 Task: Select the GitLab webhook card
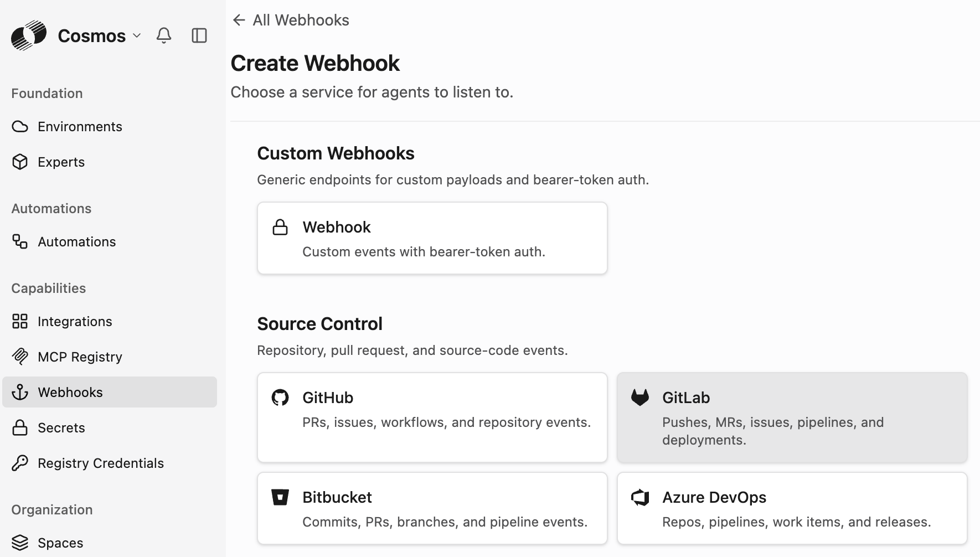[x=792, y=417]
